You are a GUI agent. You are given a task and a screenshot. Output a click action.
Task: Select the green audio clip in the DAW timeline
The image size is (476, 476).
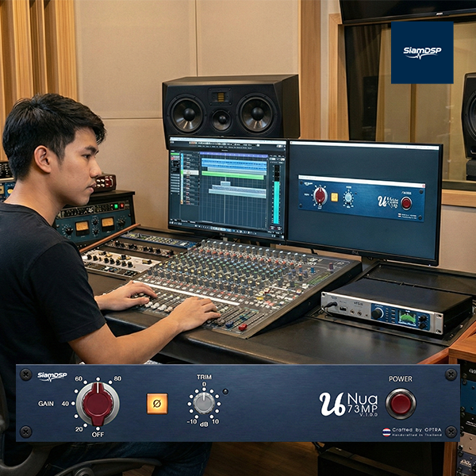(232, 175)
